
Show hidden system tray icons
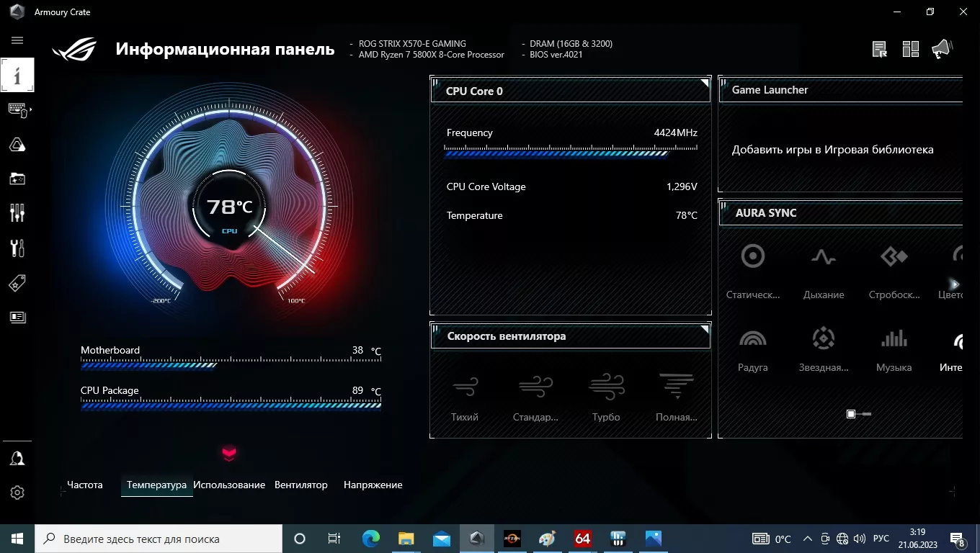808,539
